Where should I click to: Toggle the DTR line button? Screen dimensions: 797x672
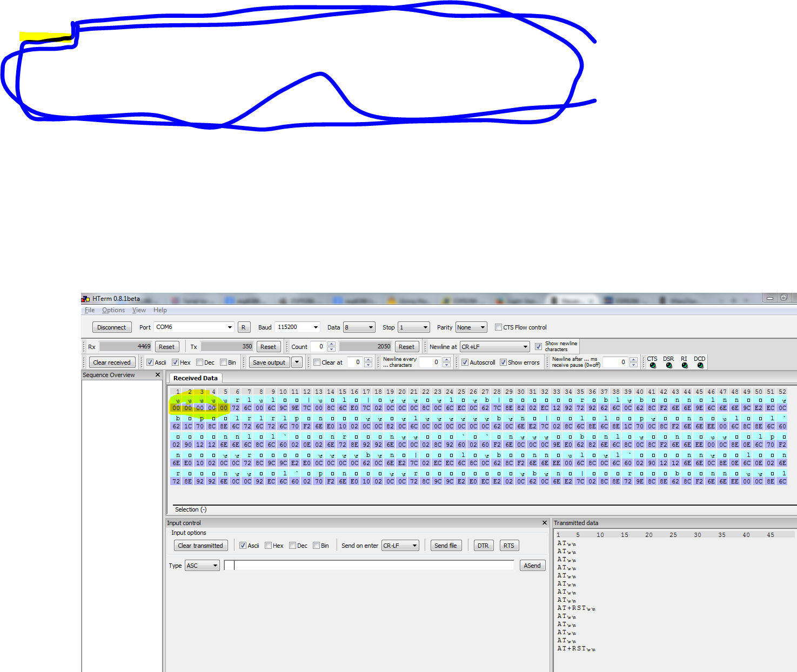[483, 546]
